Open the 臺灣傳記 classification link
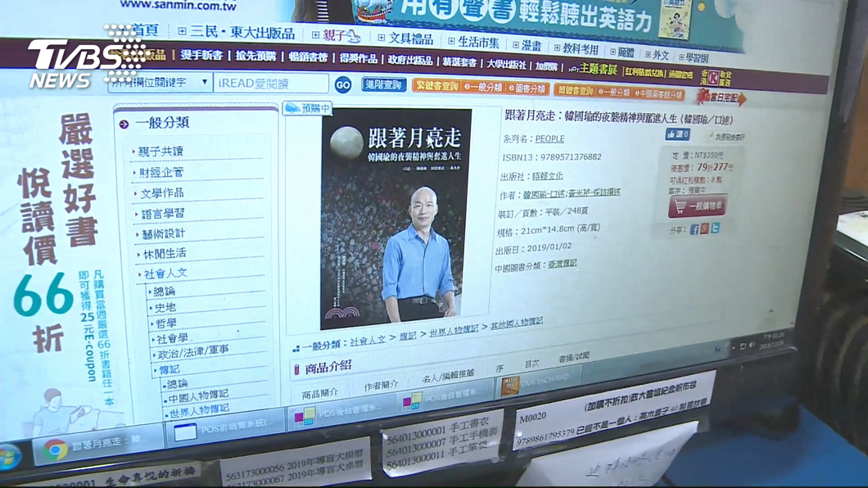Image resolution: width=868 pixels, height=488 pixels. [562, 264]
